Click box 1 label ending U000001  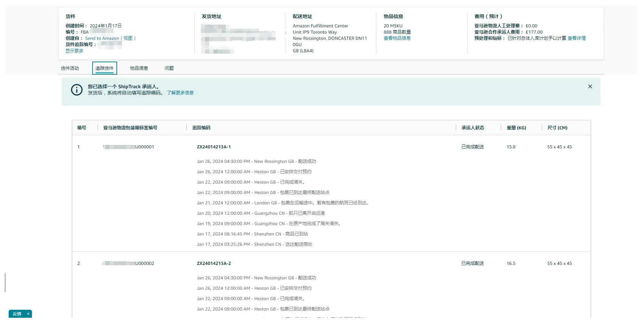[x=128, y=147]
